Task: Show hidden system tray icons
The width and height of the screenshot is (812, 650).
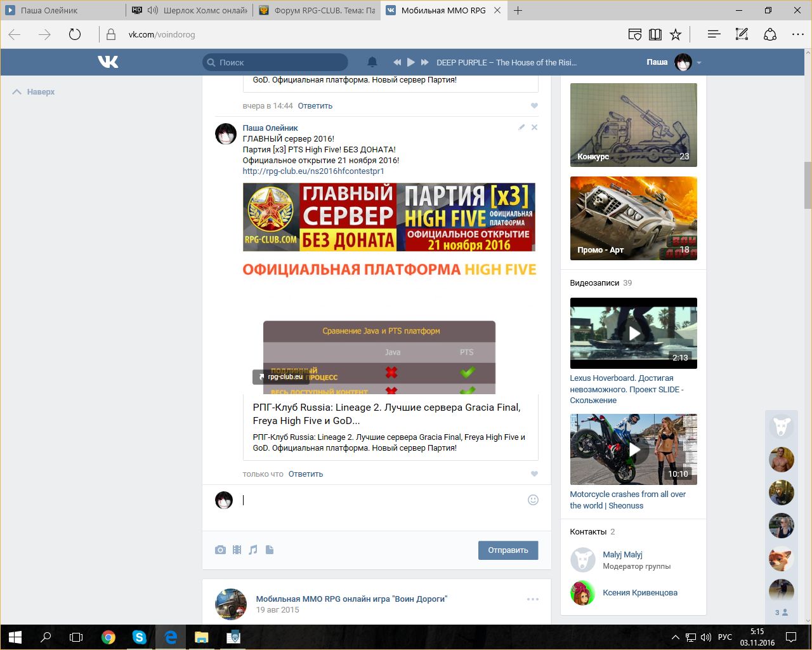Action: click(676, 637)
